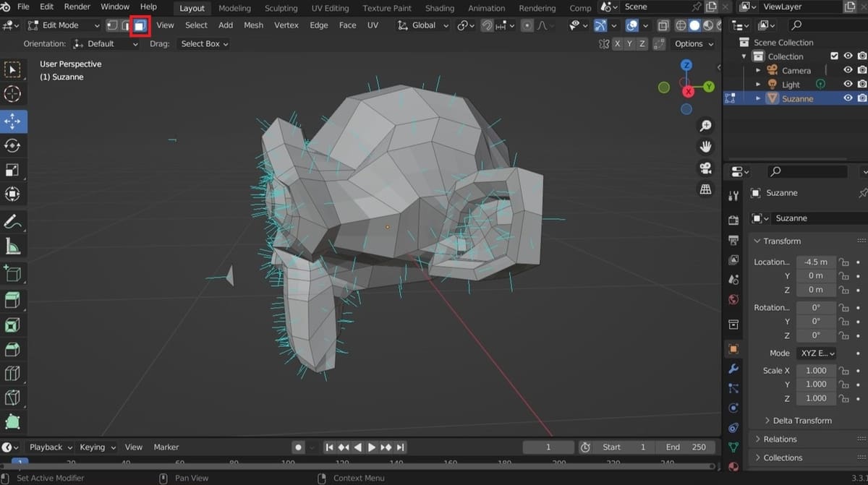Screen dimensions: 868x485
Task: Open the Material properties tab
Action: point(733,467)
